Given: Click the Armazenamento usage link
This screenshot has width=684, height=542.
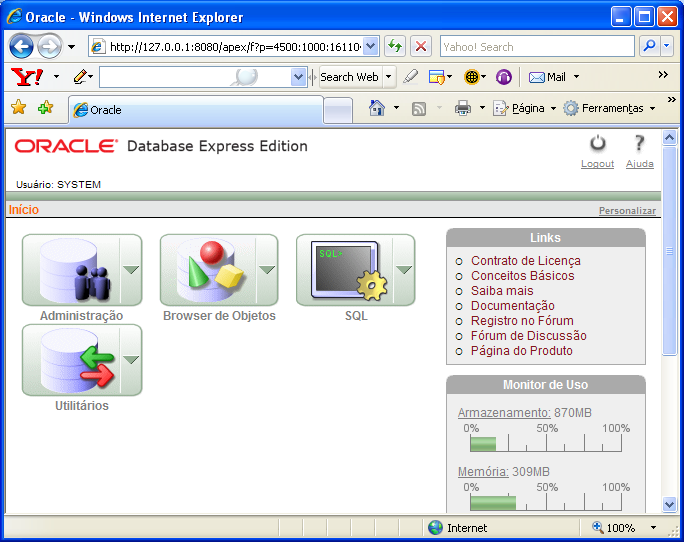Looking at the screenshot, I should (x=504, y=412).
